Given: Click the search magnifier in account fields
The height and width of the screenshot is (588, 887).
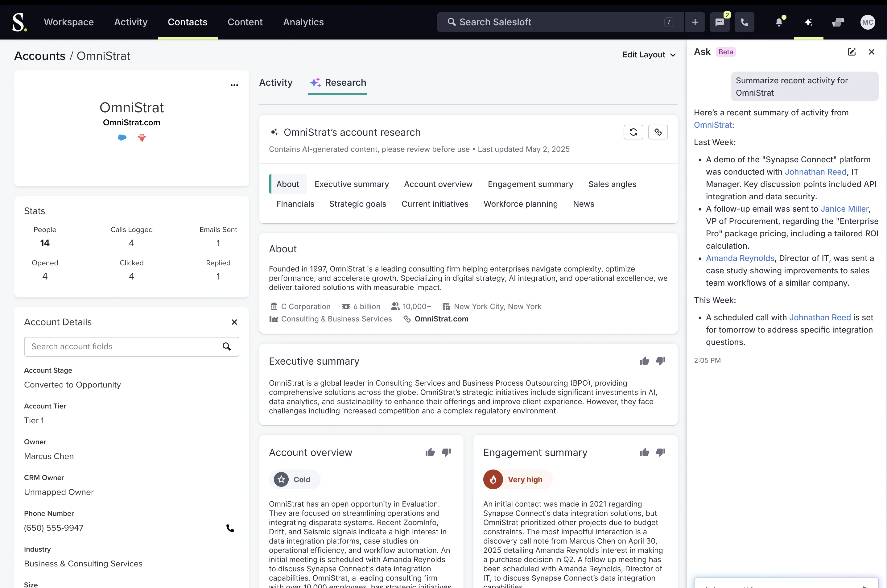Looking at the screenshot, I should pyautogui.click(x=226, y=346).
